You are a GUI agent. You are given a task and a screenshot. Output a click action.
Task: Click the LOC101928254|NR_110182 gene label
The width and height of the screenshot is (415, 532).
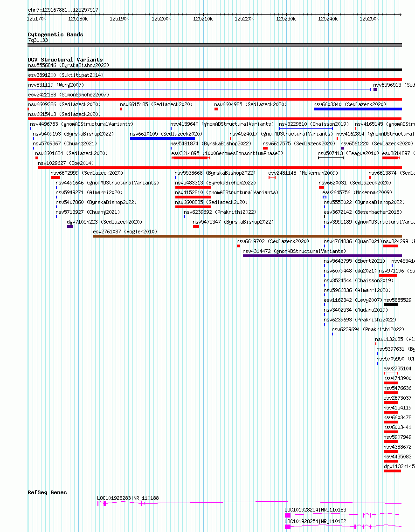click(316, 521)
